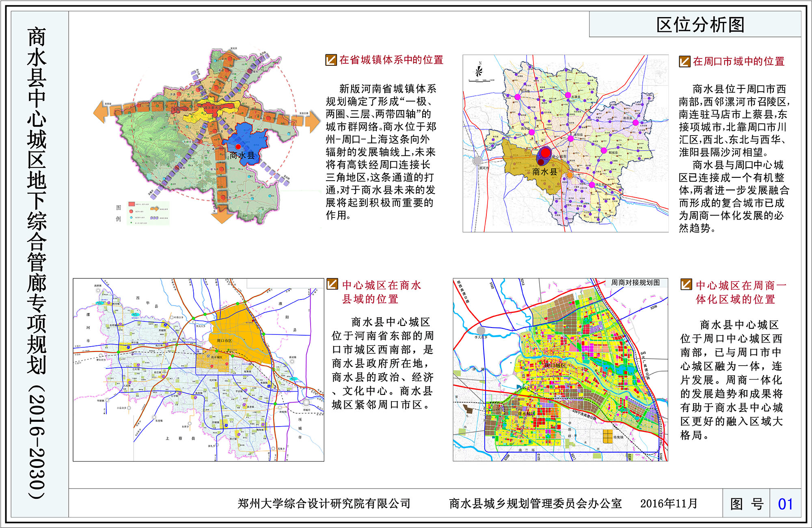Toggle the red circle legend symbol in 图例
The image size is (812, 528).
[x=131, y=211]
